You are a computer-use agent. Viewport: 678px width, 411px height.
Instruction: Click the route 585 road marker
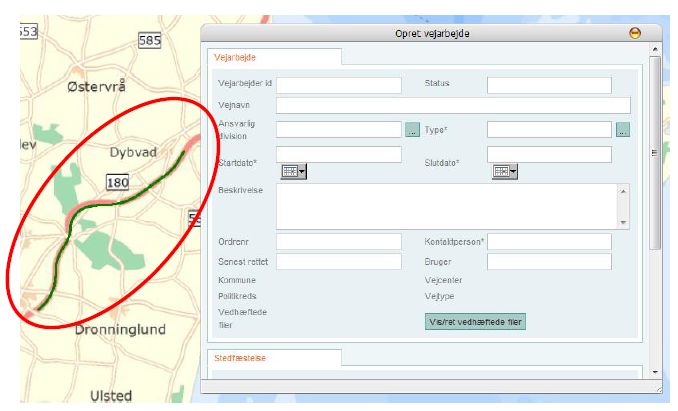[150, 41]
